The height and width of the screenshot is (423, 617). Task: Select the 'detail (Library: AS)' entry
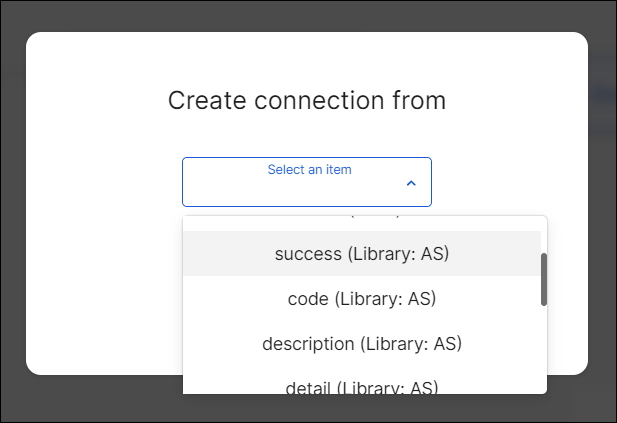361,385
